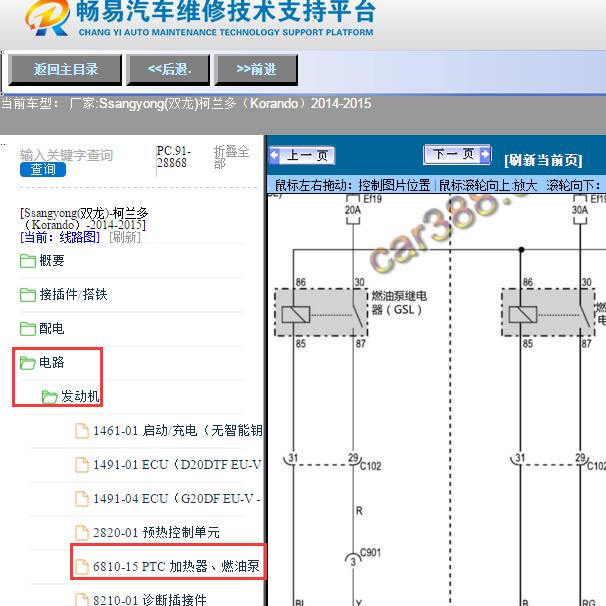This screenshot has width=606, height=606.
Task: Click the 查询 search button
Action: point(43,169)
